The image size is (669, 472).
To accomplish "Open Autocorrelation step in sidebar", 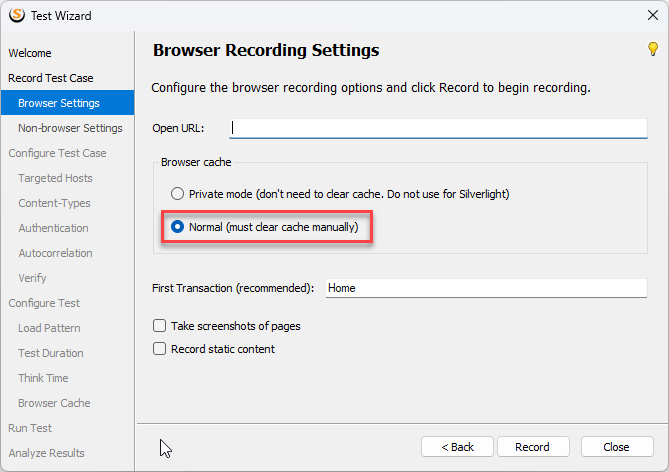I will [55, 253].
